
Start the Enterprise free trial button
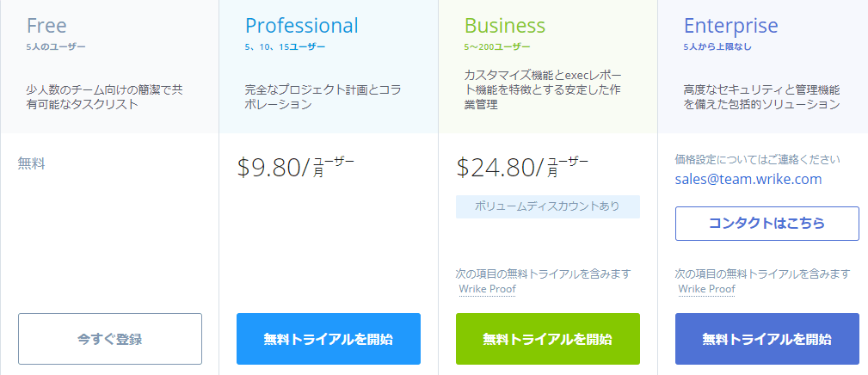[767, 339]
